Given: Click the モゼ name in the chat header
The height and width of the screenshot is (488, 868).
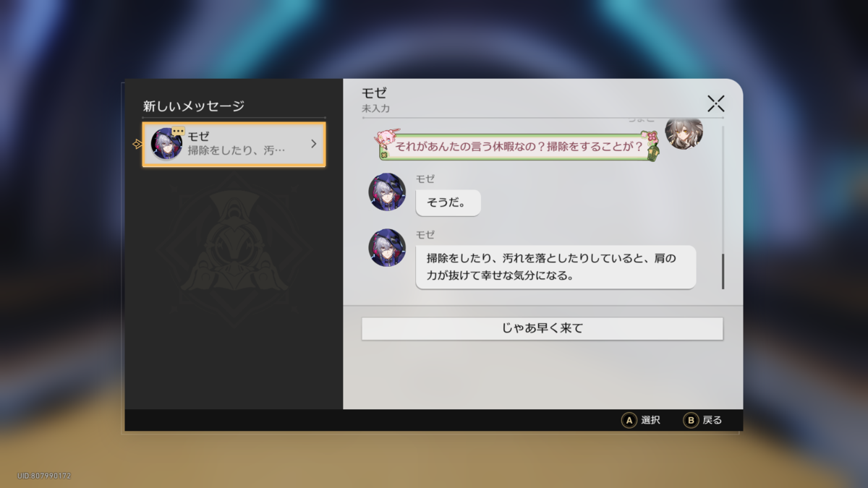Looking at the screenshot, I should (x=374, y=93).
